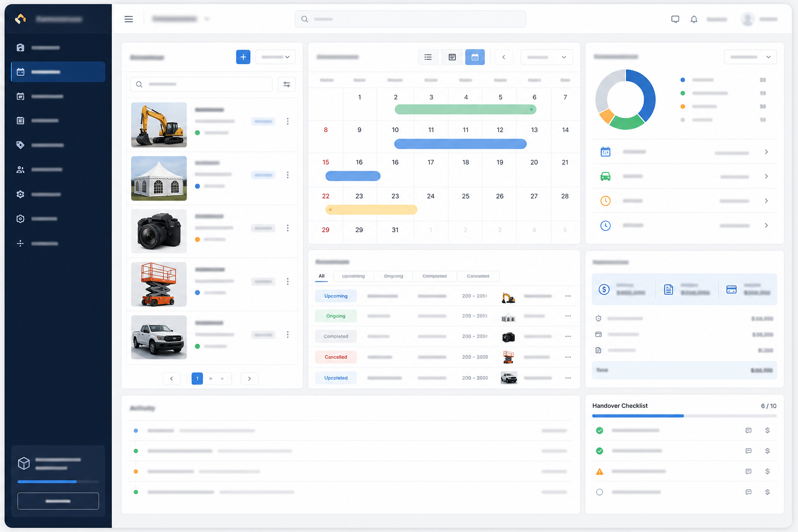This screenshot has width=798, height=532.
Task: Click the outlined button in sidebar footer
Action: click(58, 501)
